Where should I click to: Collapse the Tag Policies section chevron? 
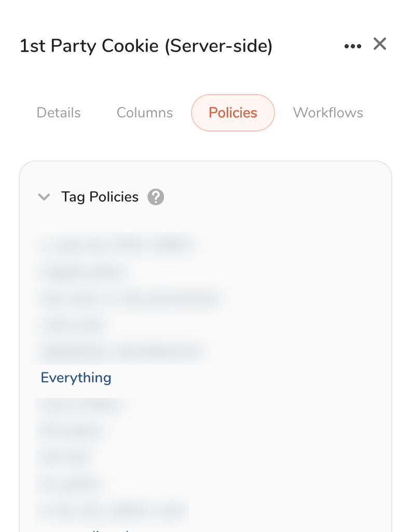click(44, 197)
